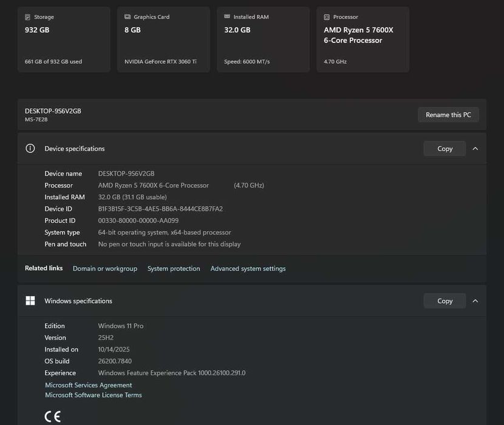The height and width of the screenshot is (425, 504).
Task: Click the Device specifications info icon
Action: pyautogui.click(x=30, y=149)
